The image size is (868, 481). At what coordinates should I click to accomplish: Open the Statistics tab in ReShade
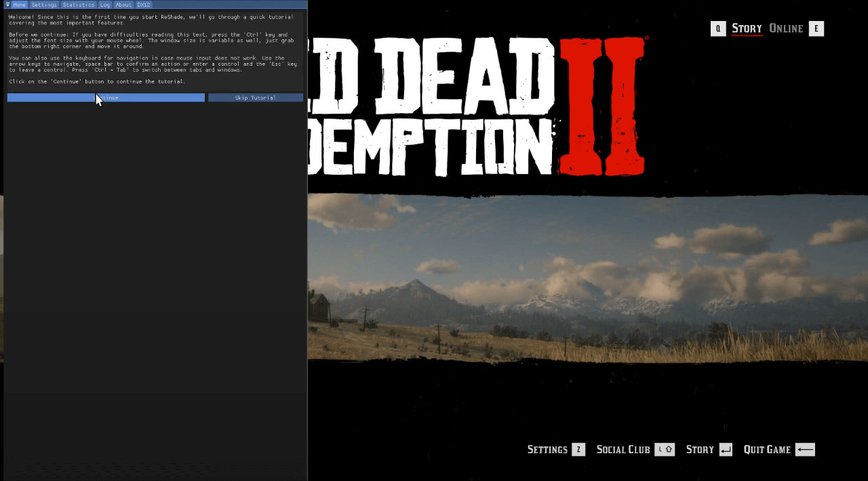point(79,5)
